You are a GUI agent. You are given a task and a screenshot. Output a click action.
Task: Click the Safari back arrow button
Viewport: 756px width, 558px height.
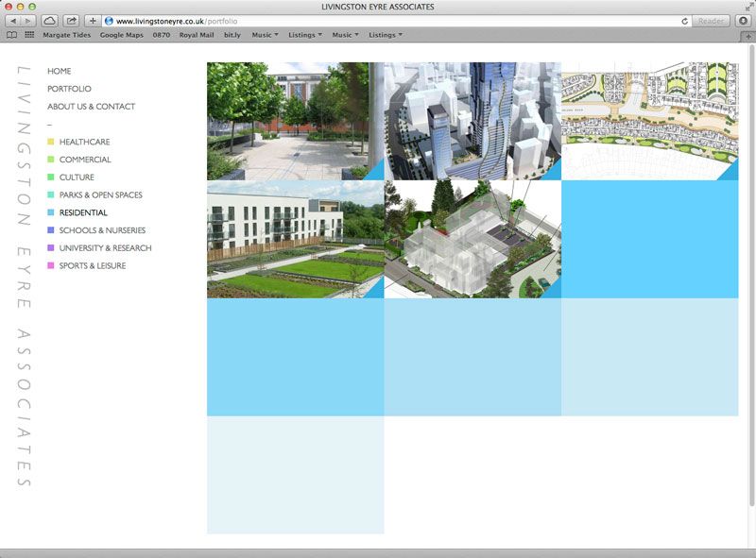click(13, 21)
